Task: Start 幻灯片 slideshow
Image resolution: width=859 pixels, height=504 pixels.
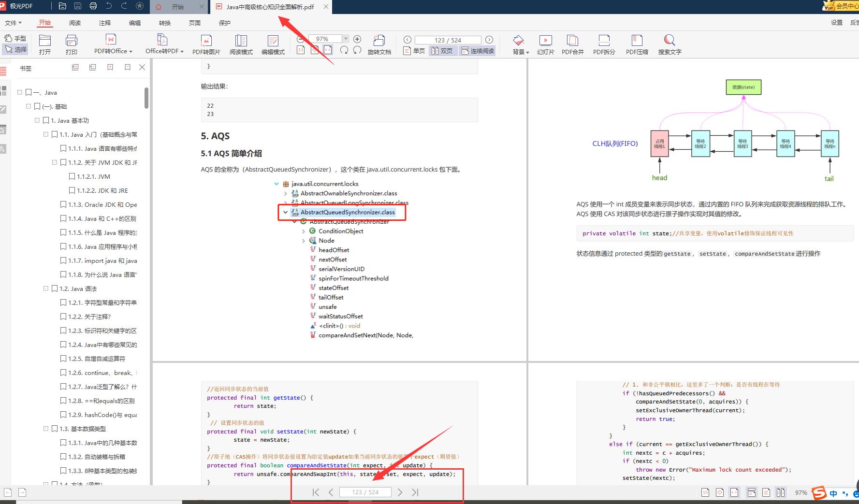Action: 545,44
